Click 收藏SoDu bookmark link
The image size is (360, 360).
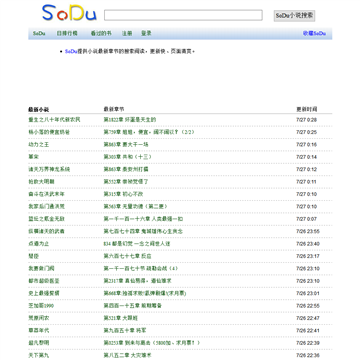314,33
